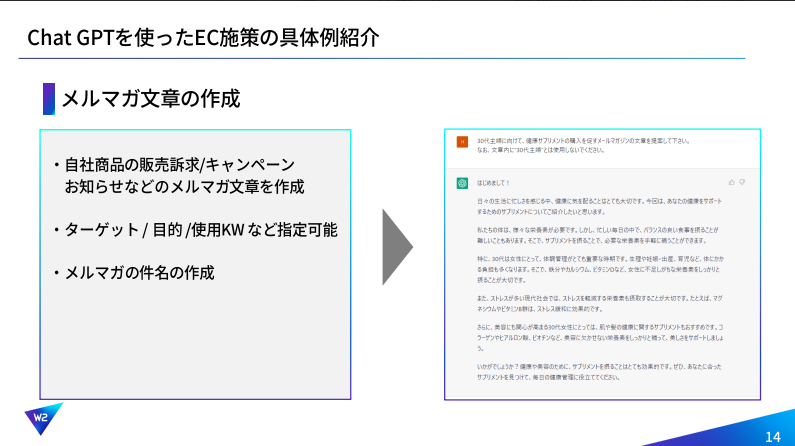The image size is (795, 446).
Task: Click the reply paragraph starting 'いかがでしょうか？'
Action: (599, 371)
